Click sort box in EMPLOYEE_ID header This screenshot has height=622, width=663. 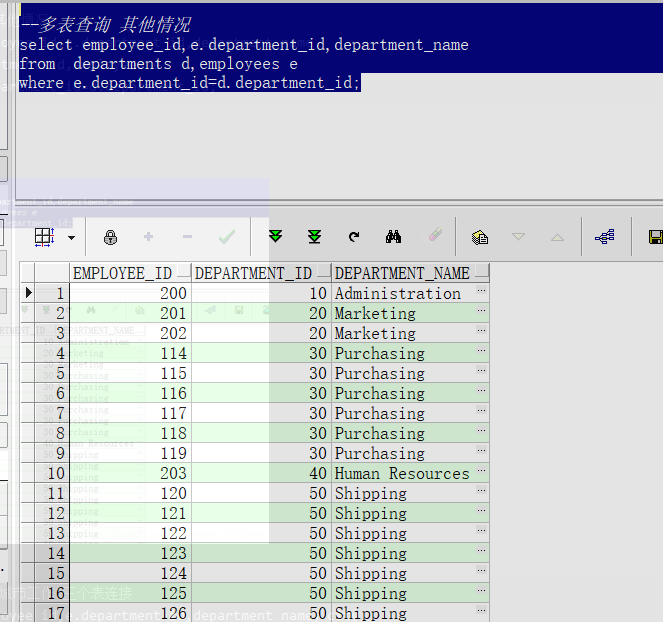tap(184, 271)
